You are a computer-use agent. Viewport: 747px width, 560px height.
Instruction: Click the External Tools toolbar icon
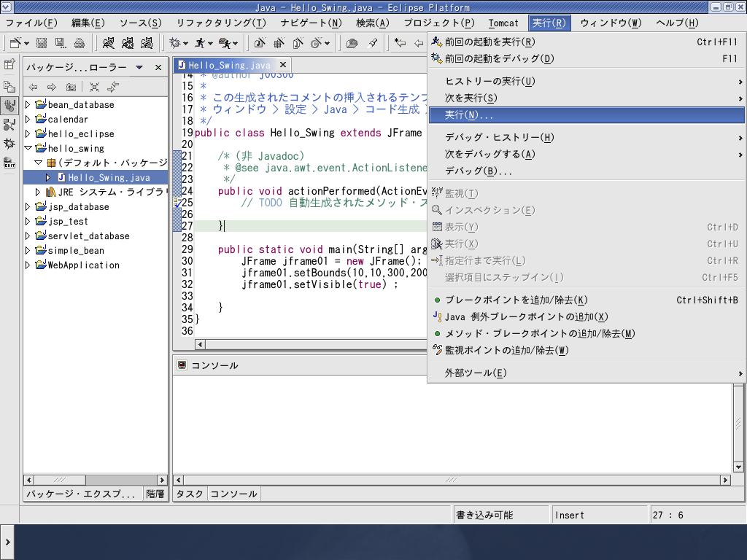tap(225, 43)
